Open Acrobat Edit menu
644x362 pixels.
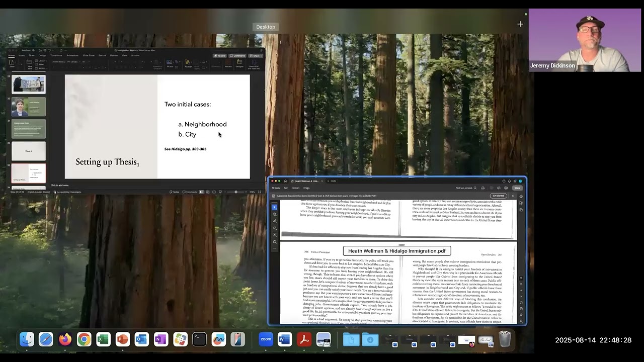click(286, 188)
